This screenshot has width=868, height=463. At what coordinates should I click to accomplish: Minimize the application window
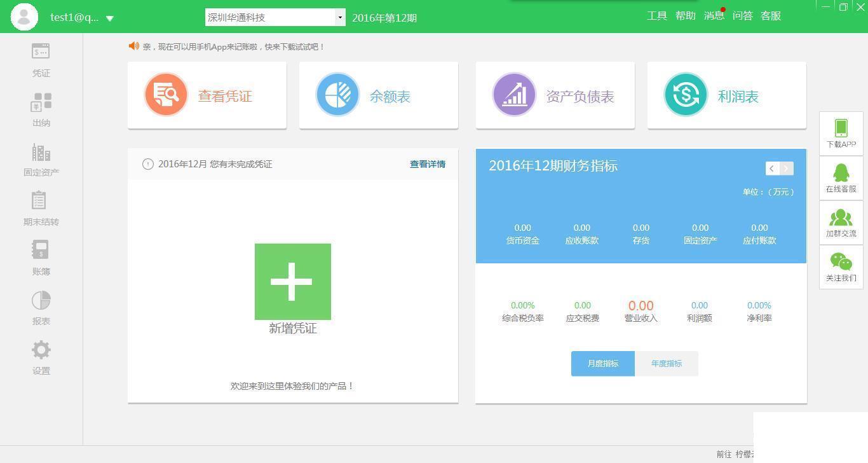click(825, 7)
